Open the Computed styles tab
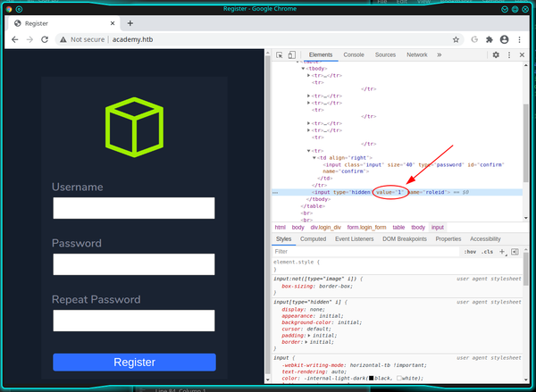The image size is (536, 392). (x=313, y=239)
